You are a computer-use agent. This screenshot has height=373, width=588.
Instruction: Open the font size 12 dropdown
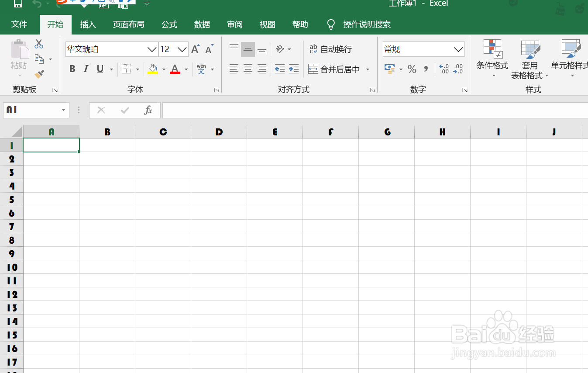coord(182,49)
